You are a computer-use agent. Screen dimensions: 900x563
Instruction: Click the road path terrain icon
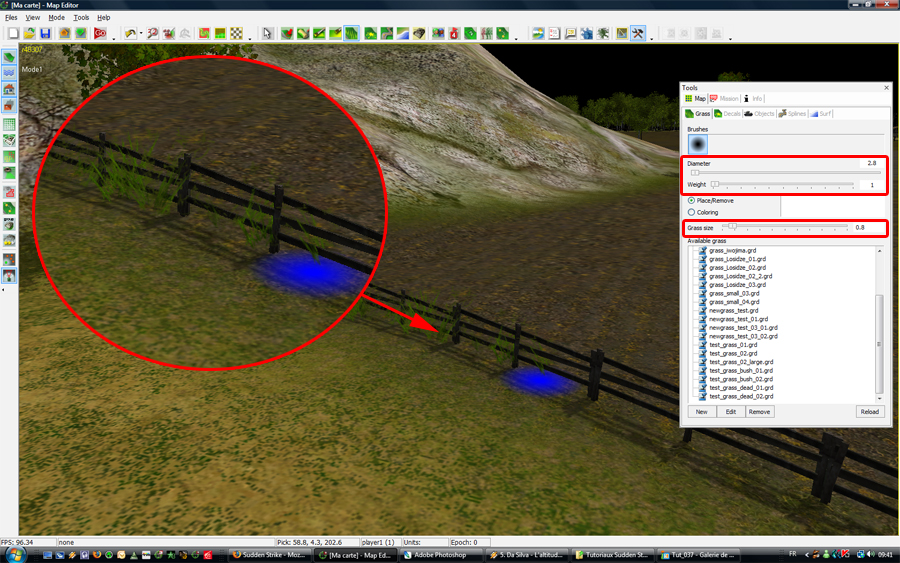[386, 33]
